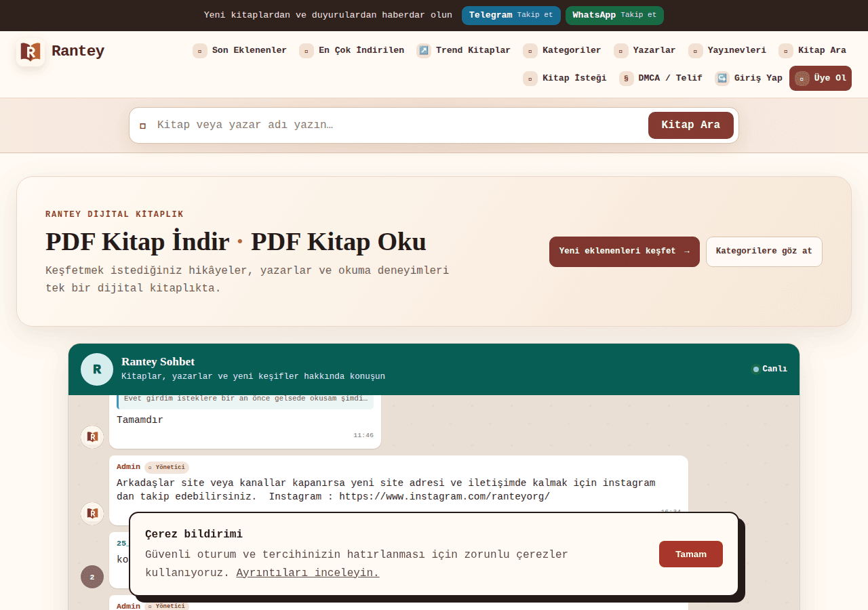868x610 pixels.
Task: Open Yazarlar menu item
Action: coord(644,51)
